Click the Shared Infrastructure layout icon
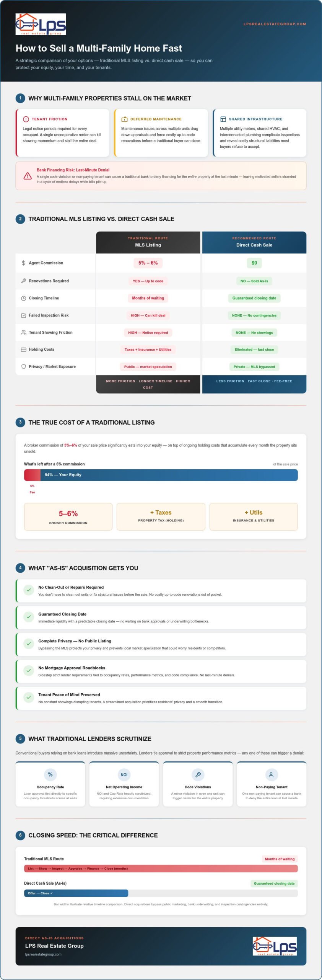Viewport: 322px width, 980px height. [223, 119]
